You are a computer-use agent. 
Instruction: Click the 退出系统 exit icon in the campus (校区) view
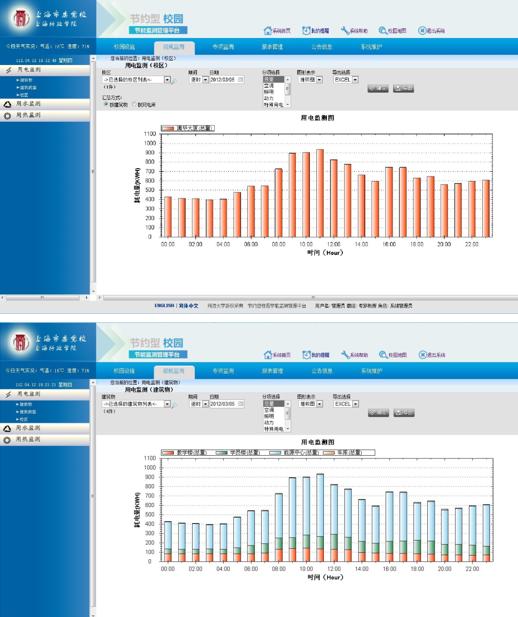click(x=422, y=30)
